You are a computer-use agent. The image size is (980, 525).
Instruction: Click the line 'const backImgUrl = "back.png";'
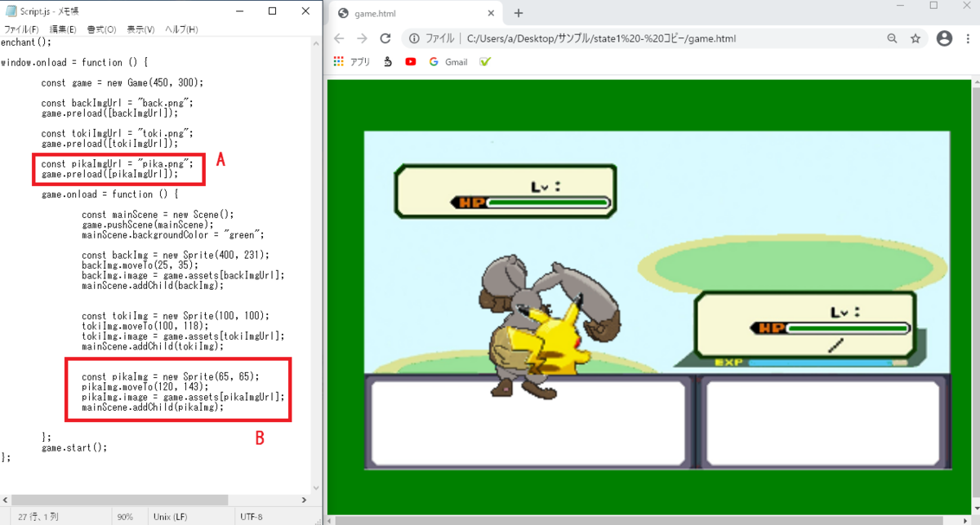point(117,103)
